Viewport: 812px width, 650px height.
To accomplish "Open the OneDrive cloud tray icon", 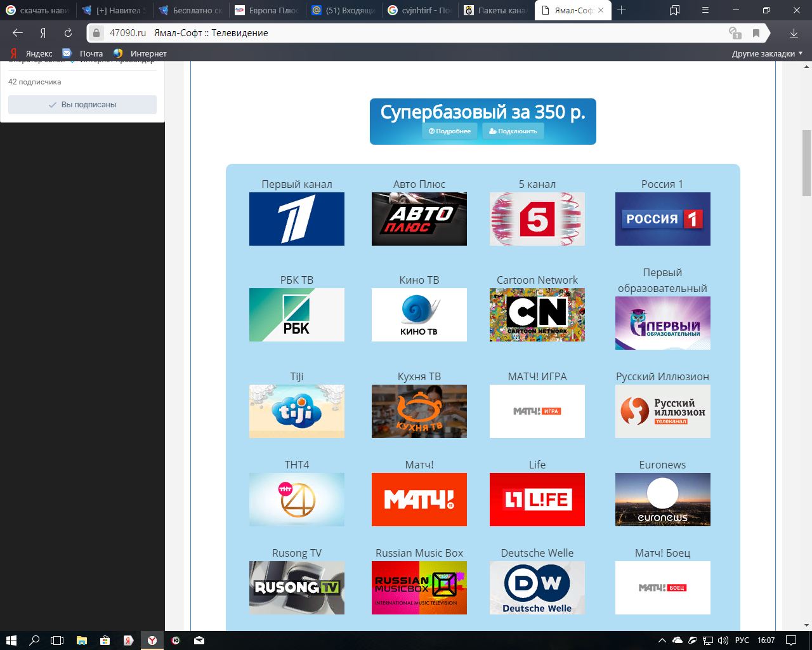I will click(x=678, y=640).
